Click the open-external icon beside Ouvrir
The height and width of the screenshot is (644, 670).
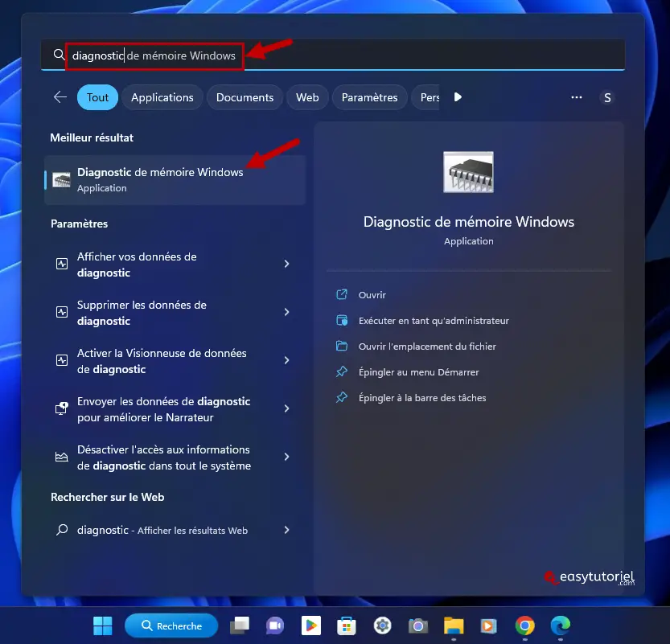(x=342, y=294)
